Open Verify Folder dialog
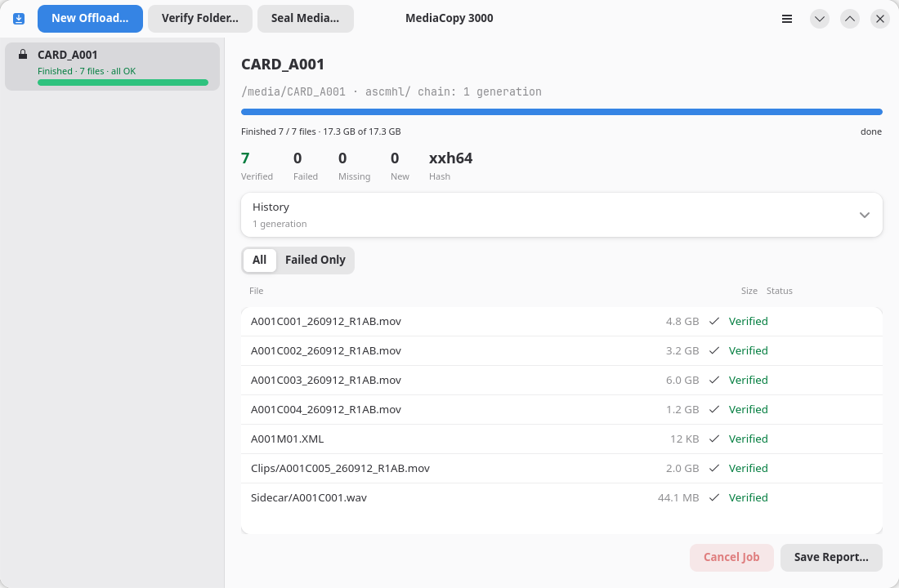The image size is (899, 588). (200, 18)
